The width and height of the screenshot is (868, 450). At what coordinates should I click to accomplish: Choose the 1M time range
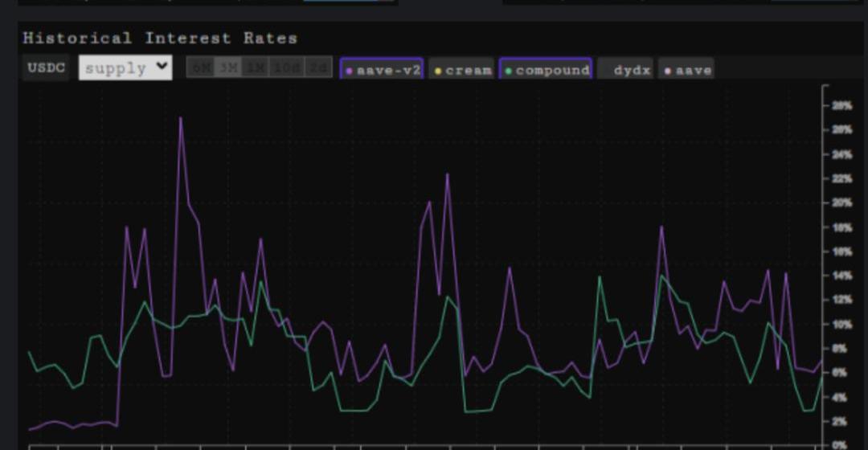pos(256,69)
